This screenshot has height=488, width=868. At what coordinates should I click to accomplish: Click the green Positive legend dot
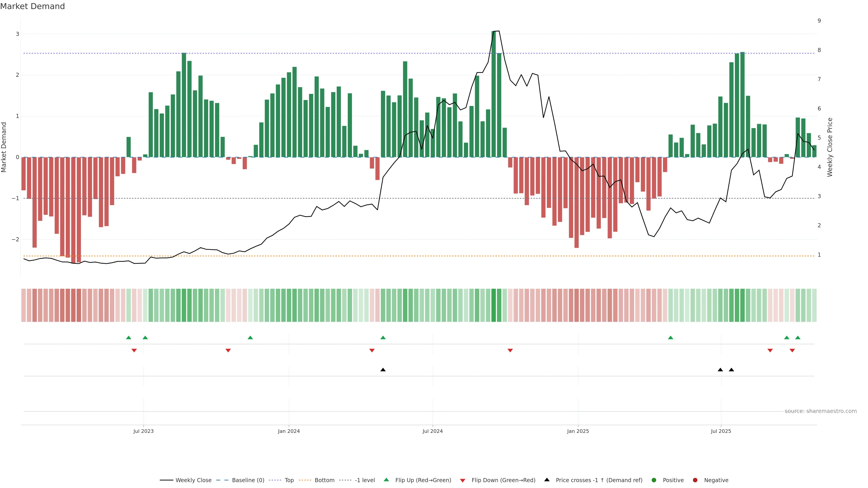pyautogui.click(x=654, y=480)
